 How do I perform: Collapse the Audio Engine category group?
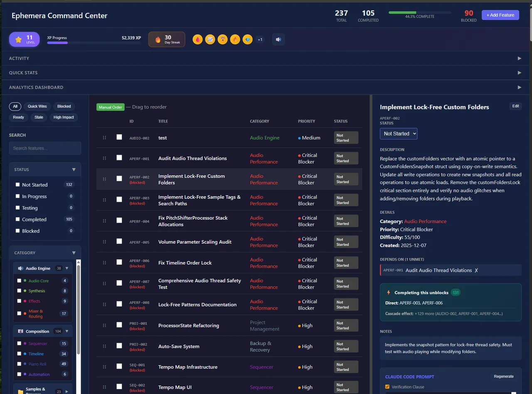click(x=66, y=268)
